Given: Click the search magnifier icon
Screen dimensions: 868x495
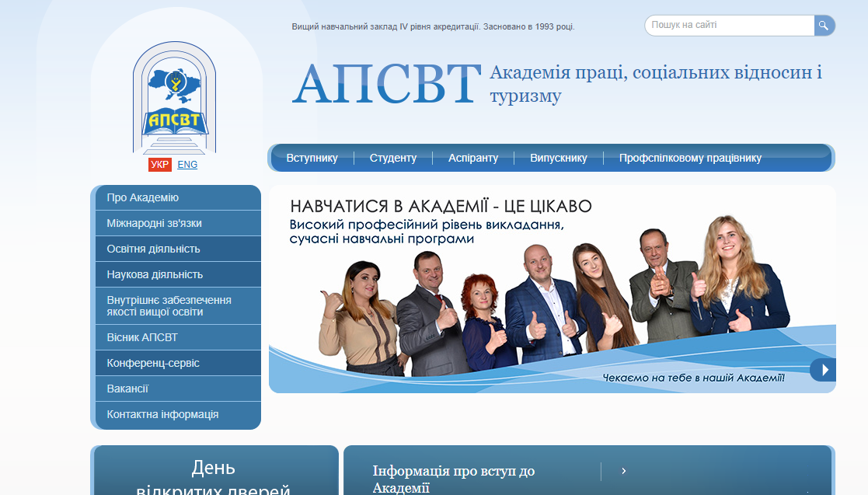Looking at the screenshot, I should (823, 25).
